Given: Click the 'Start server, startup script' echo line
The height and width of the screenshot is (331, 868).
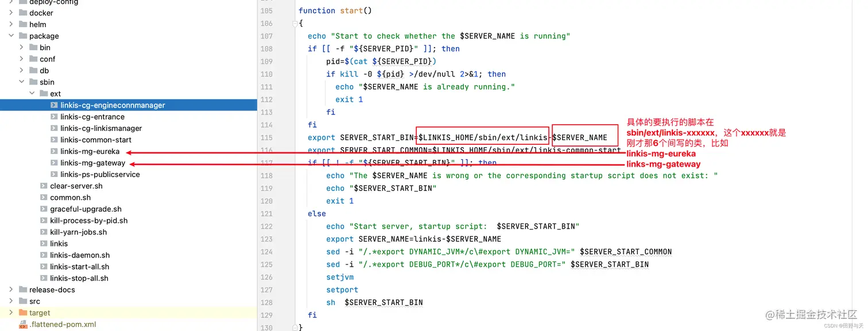Looking at the screenshot, I should pos(453,226).
